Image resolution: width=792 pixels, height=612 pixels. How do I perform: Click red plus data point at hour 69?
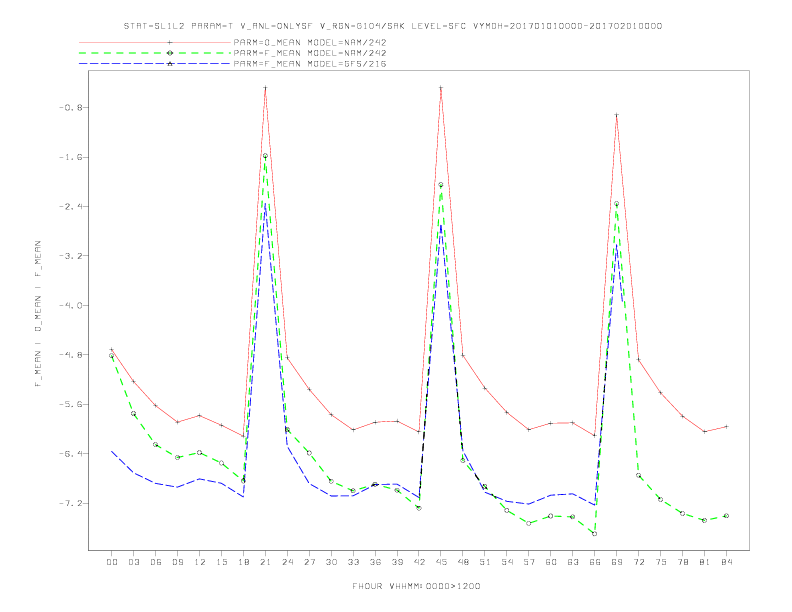tap(616, 115)
